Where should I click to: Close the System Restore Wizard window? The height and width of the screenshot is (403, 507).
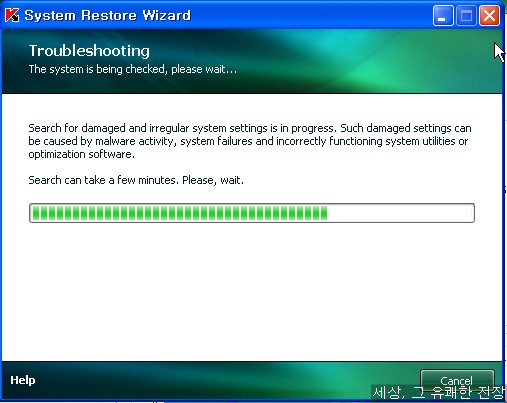click(x=489, y=15)
